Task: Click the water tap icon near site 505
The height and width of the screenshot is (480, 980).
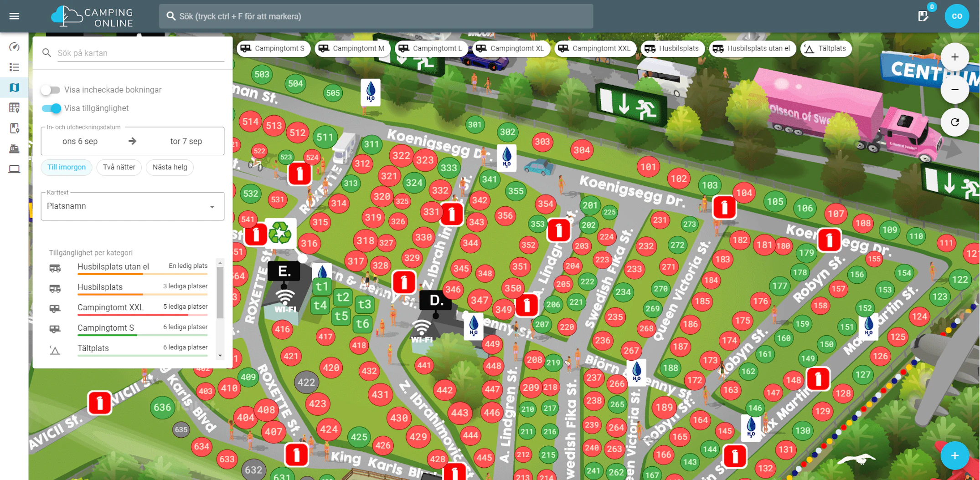Action: coord(371,92)
